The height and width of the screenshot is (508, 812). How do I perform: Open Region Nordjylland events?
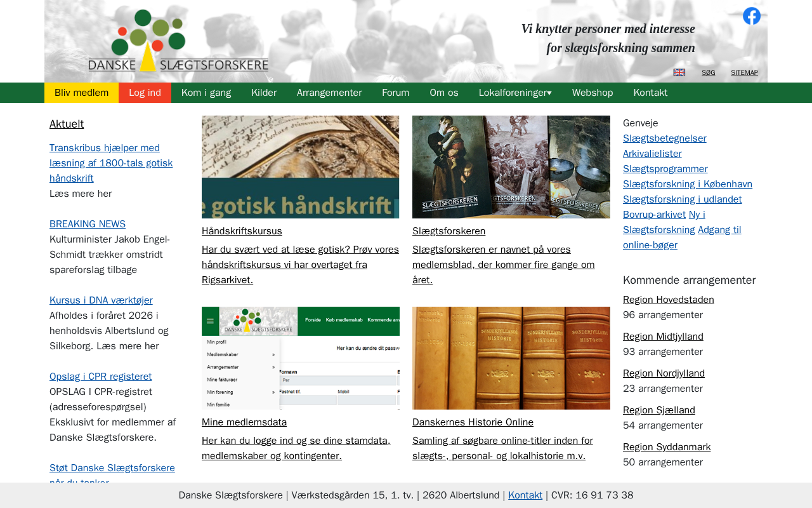(664, 373)
